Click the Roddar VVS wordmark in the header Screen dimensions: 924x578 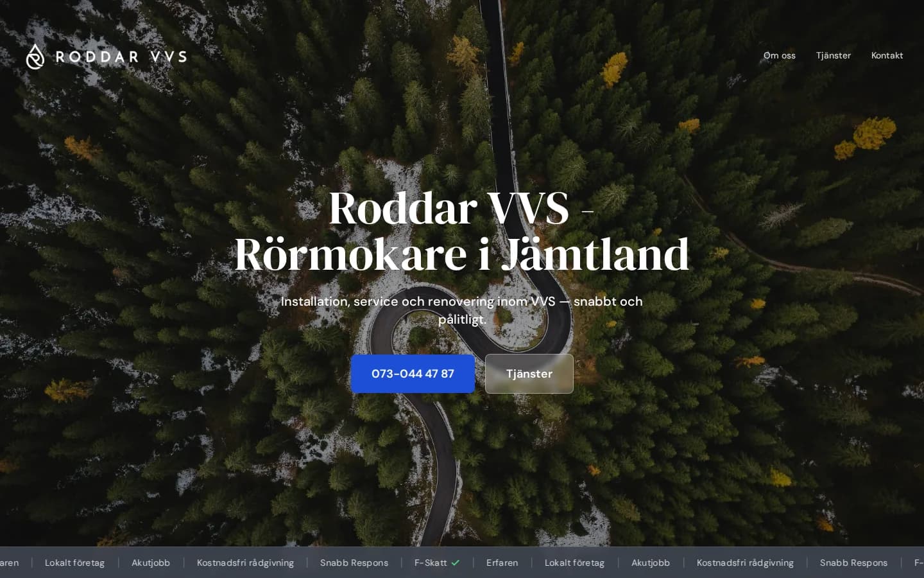[x=121, y=57]
